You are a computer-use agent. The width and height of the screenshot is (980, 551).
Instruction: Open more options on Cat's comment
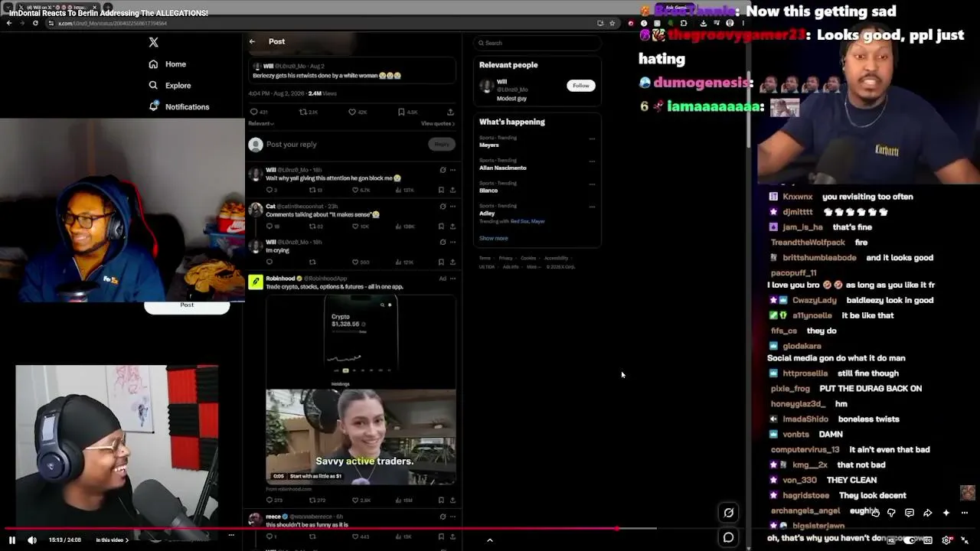click(x=452, y=207)
